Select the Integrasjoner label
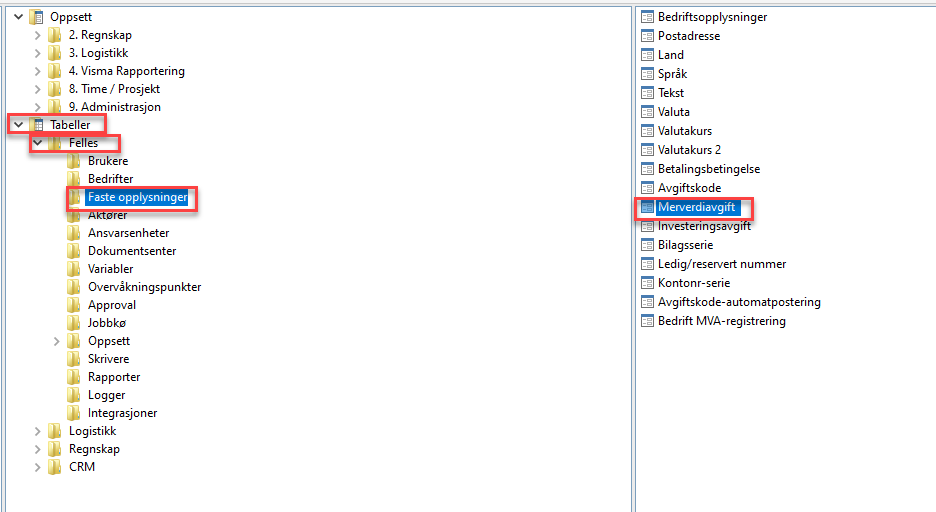Viewport: 936px width, 512px height. pos(122,413)
